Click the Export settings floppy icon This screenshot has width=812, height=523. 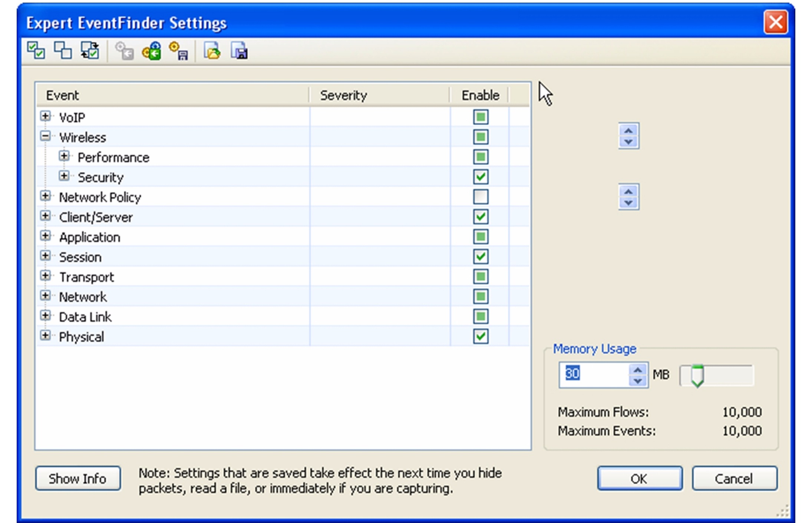pyautogui.click(x=240, y=51)
